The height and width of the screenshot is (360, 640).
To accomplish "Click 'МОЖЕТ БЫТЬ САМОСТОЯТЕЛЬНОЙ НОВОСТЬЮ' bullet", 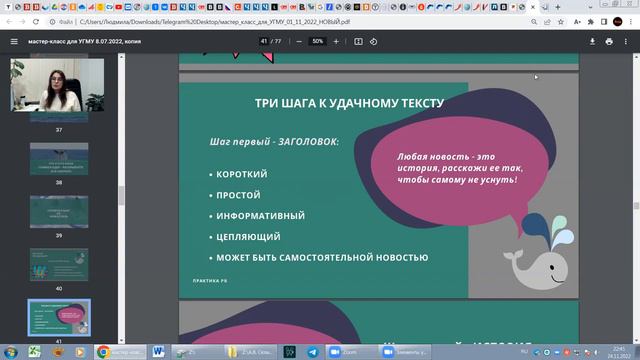I will 322,258.
